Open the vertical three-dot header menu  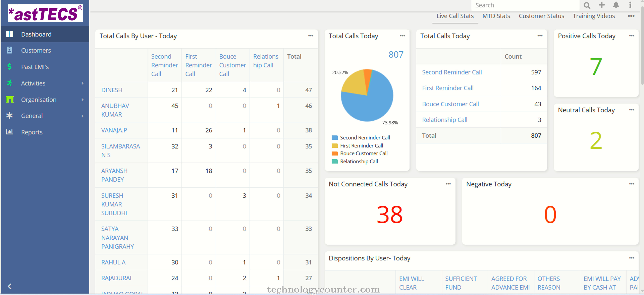tap(630, 5)
